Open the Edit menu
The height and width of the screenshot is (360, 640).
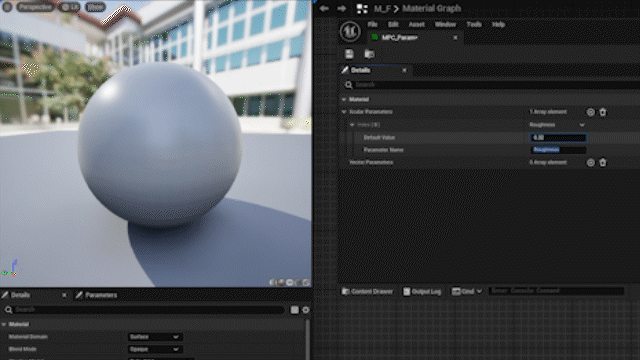point(393,24)
